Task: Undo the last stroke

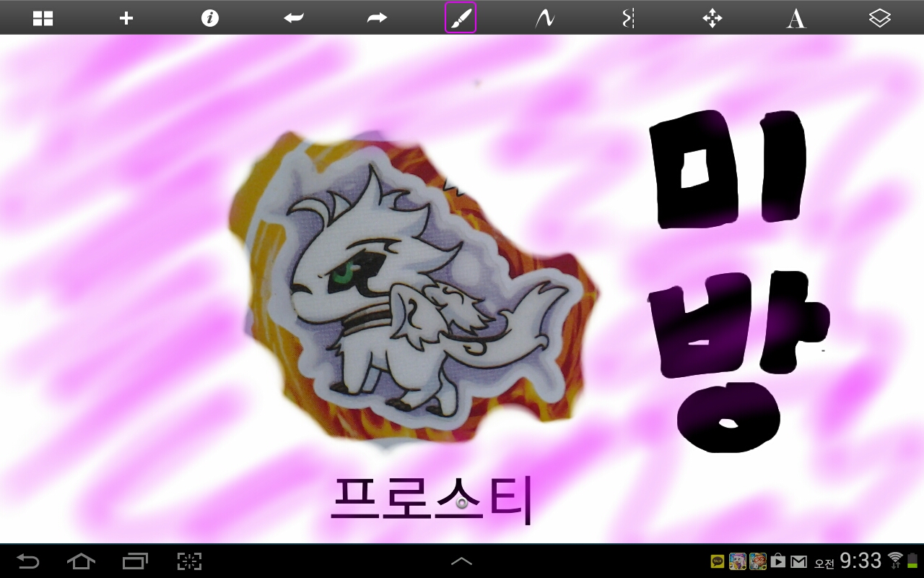Action: [294, 18]
